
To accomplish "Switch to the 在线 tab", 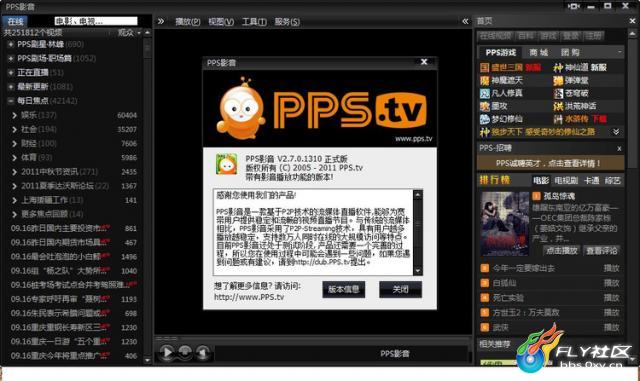I will click(15, 21).
